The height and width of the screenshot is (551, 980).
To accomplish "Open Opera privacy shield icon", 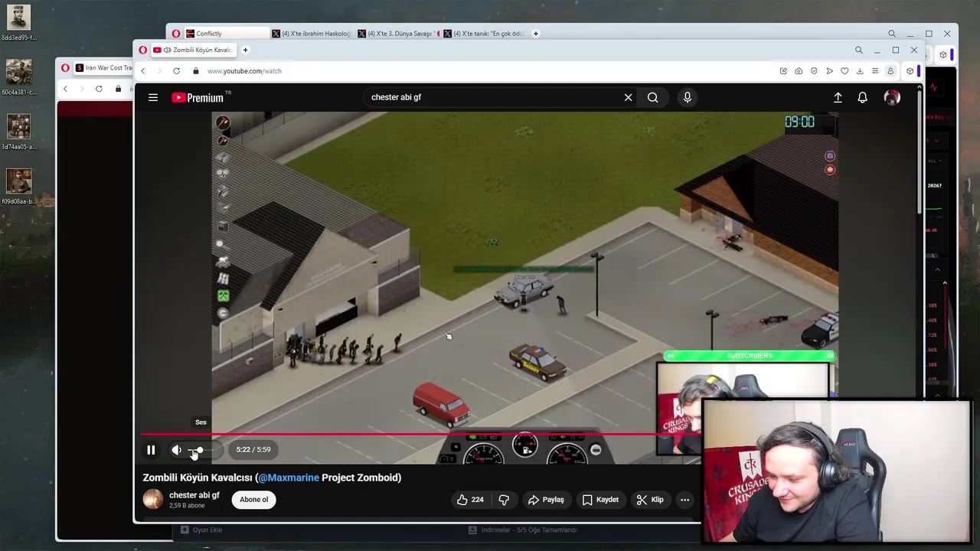I will tap(814, 71).
